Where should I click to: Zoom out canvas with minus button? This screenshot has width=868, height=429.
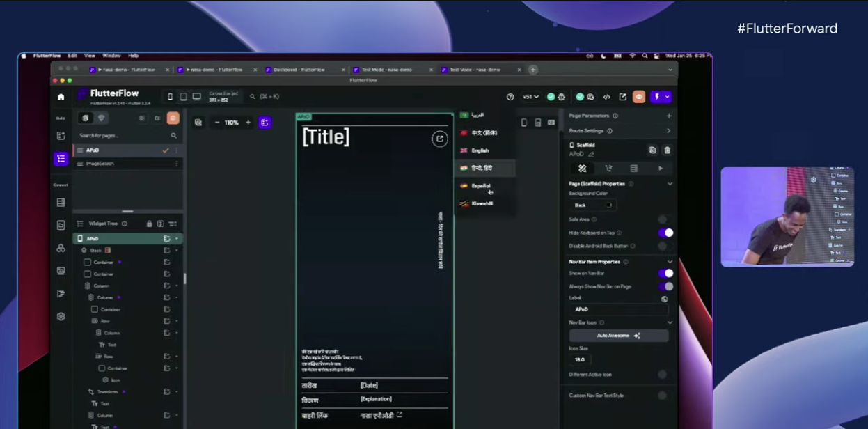point(217,123)
